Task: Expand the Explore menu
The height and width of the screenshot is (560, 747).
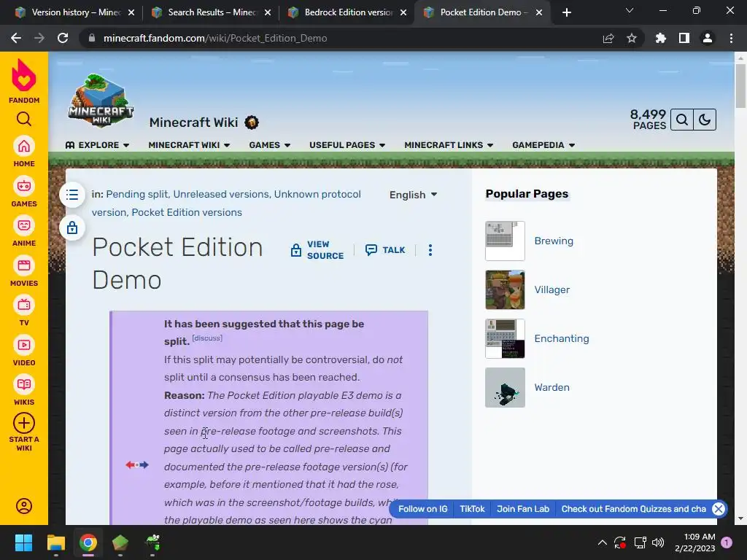Action: pyautogui.click(x=98, y=145)
